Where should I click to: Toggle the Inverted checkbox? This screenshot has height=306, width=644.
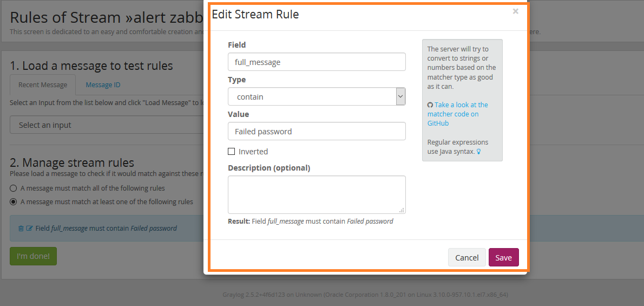tap(232, 152)
